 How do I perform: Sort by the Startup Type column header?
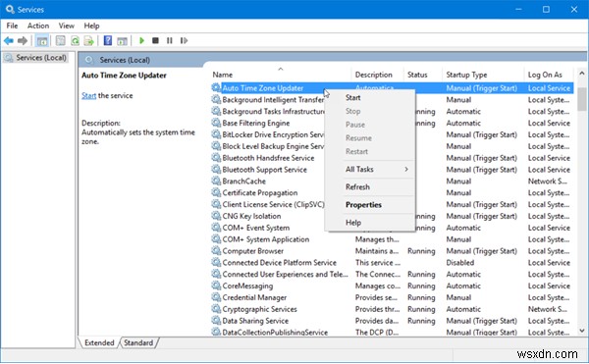[x=483, y=75]
